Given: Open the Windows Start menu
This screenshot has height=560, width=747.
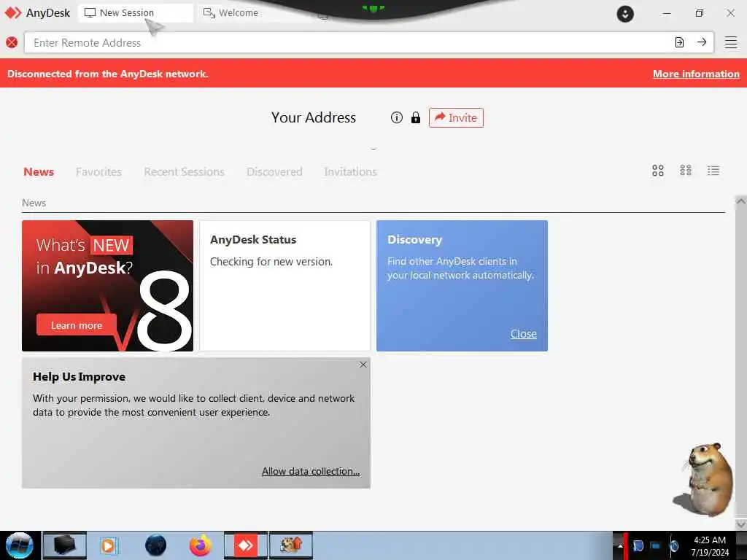Looking at the screenshot, I should click(x=20, y=545).
